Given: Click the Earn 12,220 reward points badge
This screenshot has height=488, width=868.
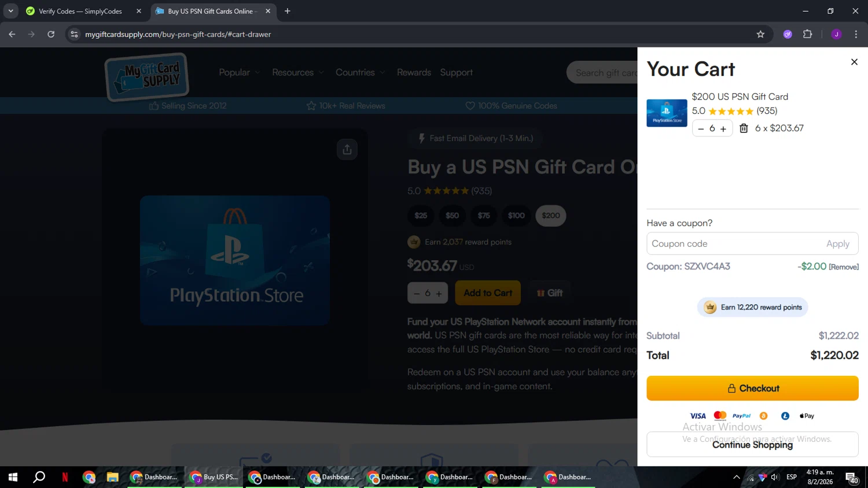Looking at the screenshot, I should tap(752, 307).
